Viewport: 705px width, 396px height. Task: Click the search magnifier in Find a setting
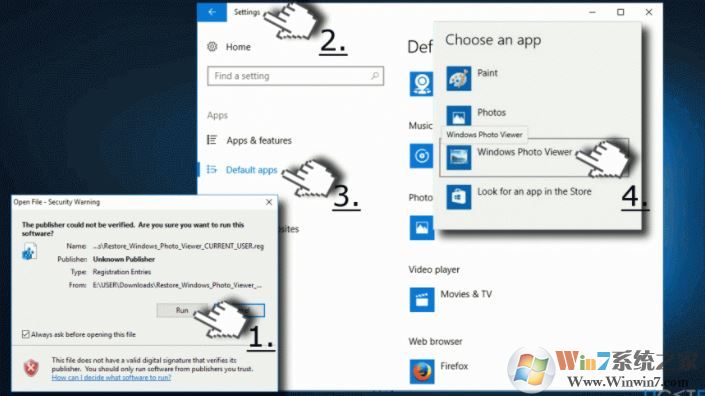pyautogui.click(x=375, y=76)
